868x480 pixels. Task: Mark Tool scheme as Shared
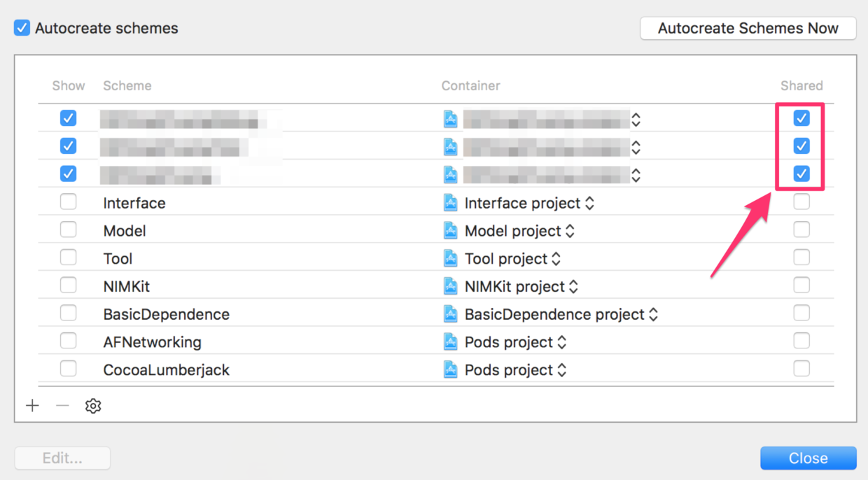click(x=801, y=257)
